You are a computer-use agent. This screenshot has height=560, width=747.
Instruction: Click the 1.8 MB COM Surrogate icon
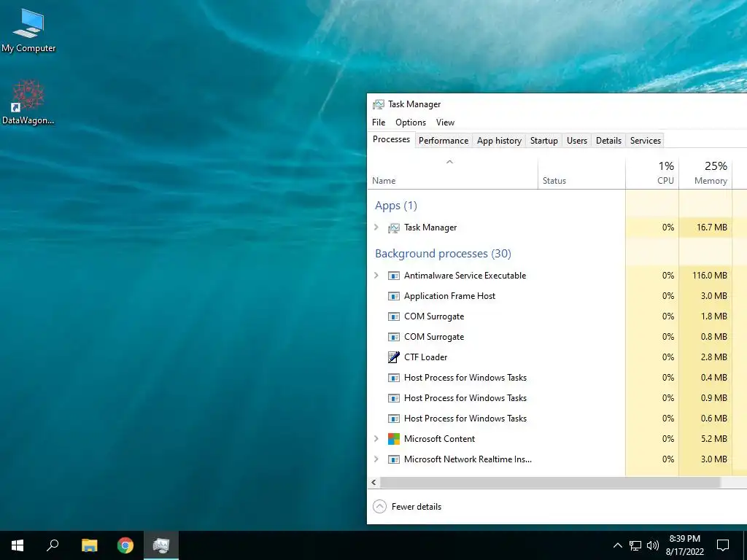393,316
